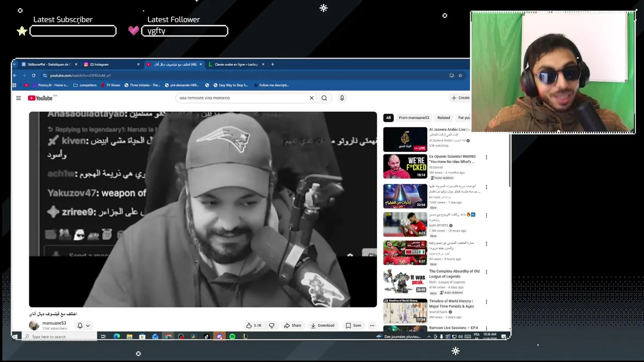This screenshot has height=362, width=644.
Task: Open the browser apps grid icon
Action: pos(15,85)
